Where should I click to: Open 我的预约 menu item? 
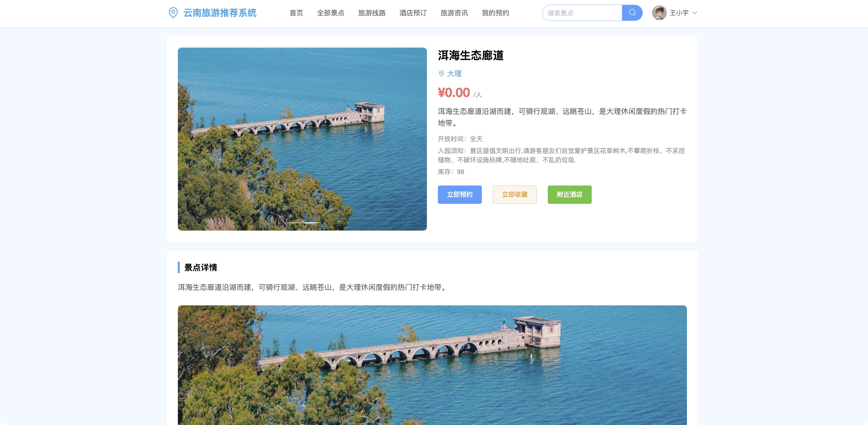tap(495, 13)
